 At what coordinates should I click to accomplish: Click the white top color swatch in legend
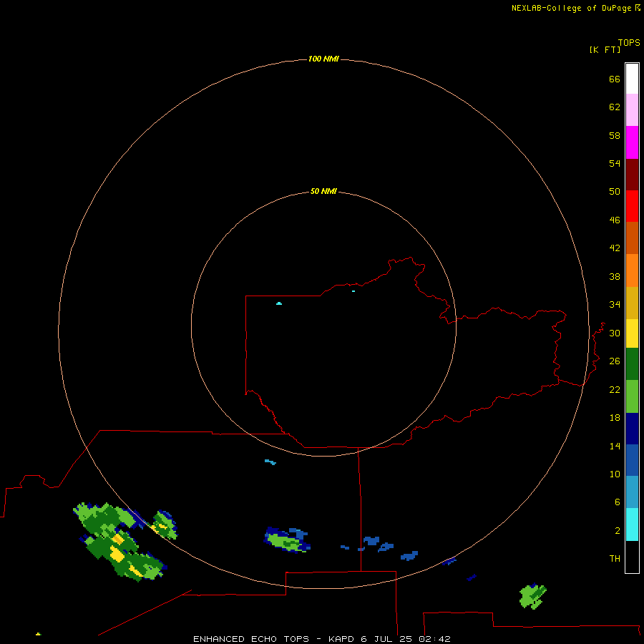(x=632, y=79)
